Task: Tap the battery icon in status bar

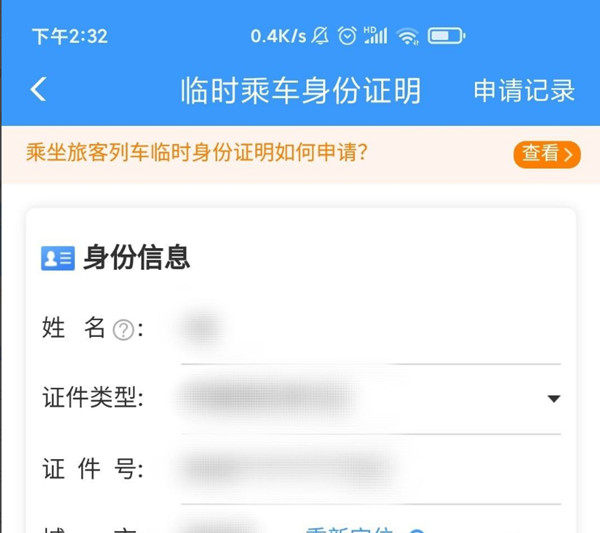Action: pyautogui.click(x=446, y=36)
